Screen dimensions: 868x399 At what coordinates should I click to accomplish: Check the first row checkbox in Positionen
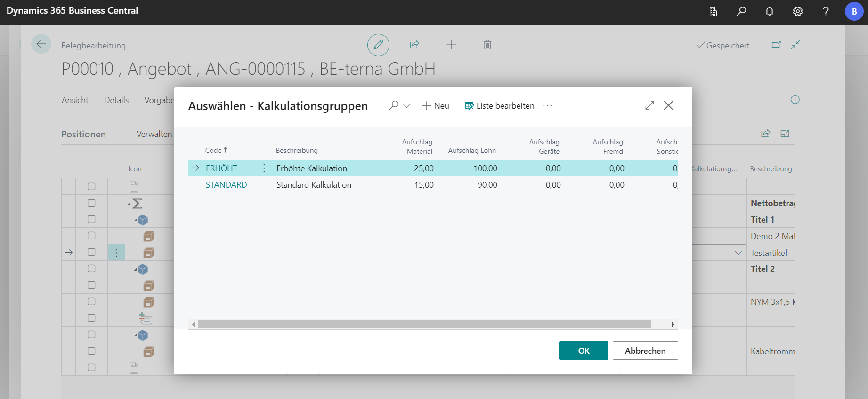coord(91,186)
